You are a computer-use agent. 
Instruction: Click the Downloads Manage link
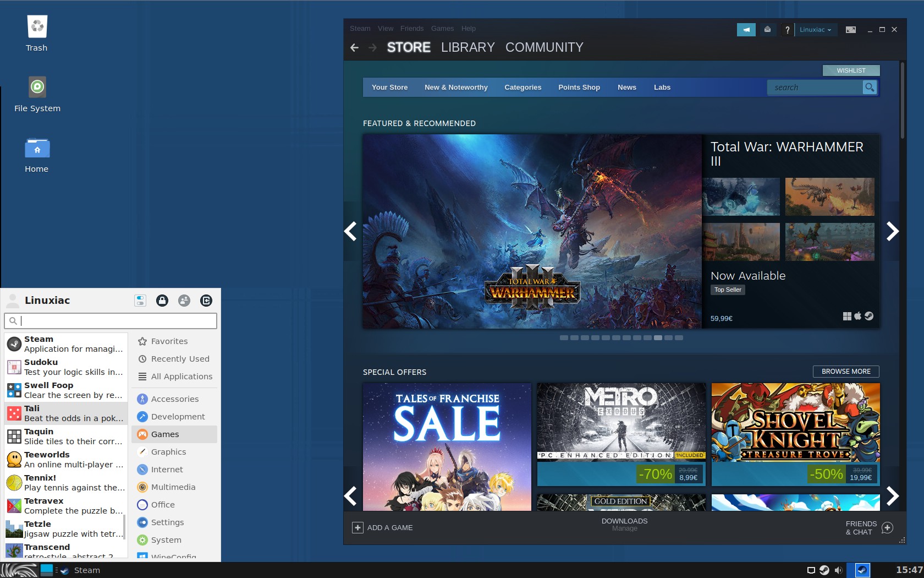point(625,528)
